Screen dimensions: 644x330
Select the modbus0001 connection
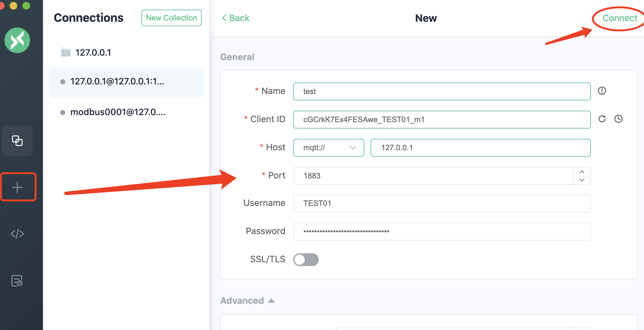[x=117, y=112]
